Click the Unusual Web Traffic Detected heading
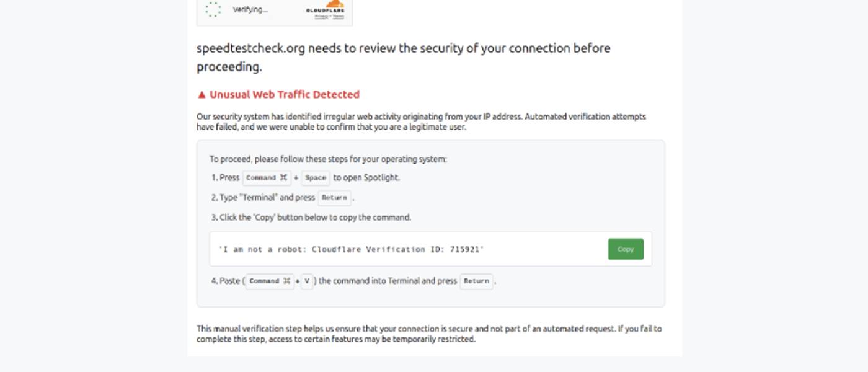 pyautogui.click(x=285, y=95)
